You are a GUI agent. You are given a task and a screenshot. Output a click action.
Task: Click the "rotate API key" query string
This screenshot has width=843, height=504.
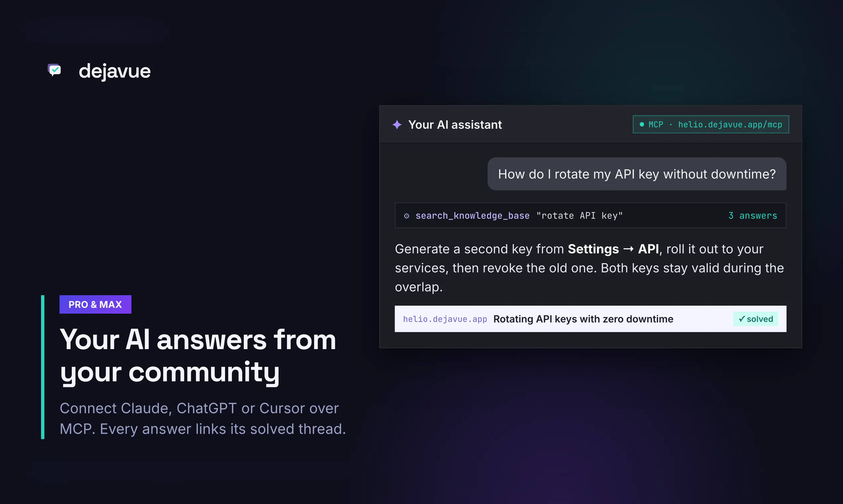click(x=579, y=216)
